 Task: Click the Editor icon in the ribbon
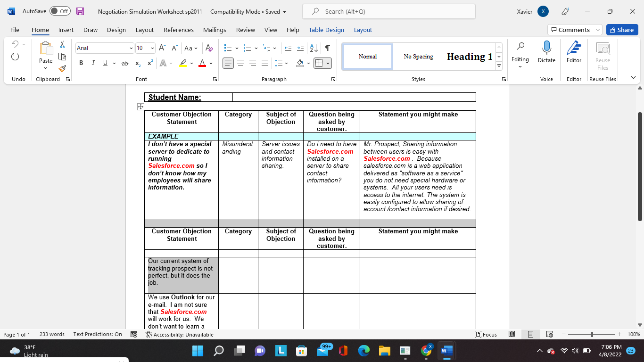(573, 53)
